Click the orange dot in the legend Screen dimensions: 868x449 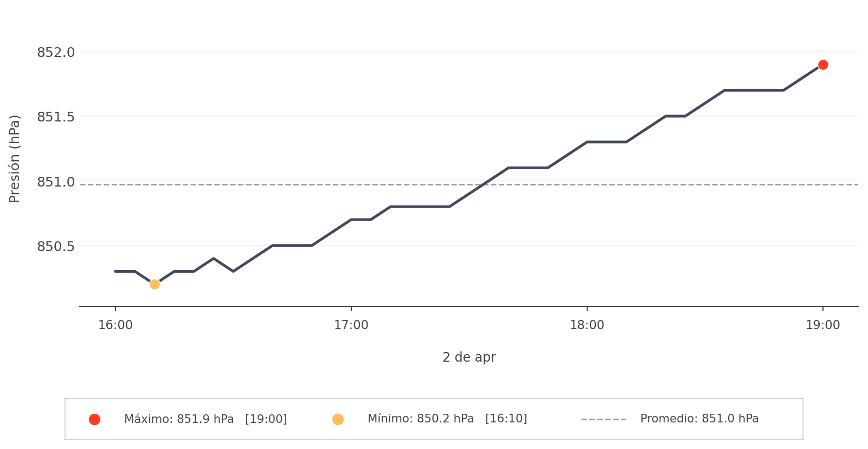(x=338, y=419)
